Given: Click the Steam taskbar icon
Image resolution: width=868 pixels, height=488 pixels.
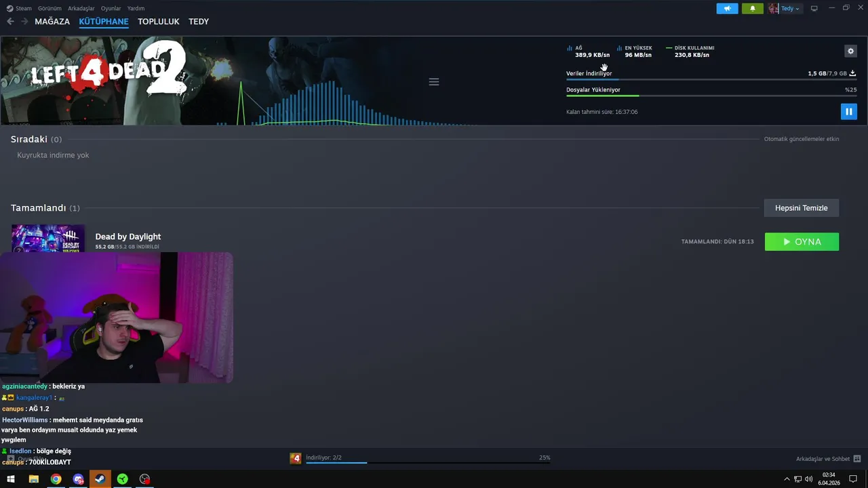Looking at the screenshot, I should tap(100, 479).
